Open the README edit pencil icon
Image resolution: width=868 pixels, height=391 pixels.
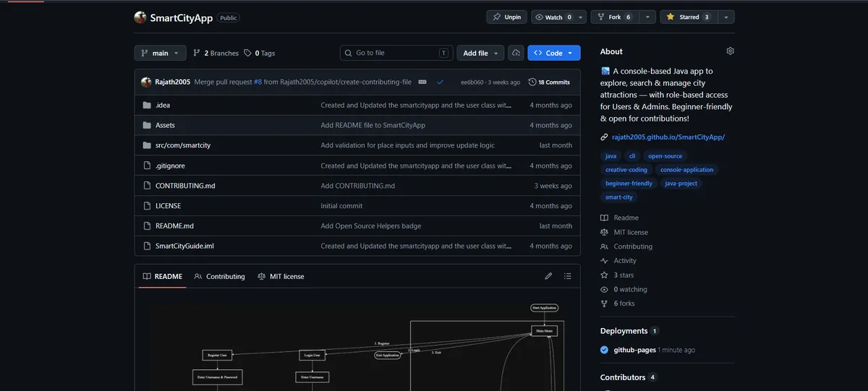(548, 276)
